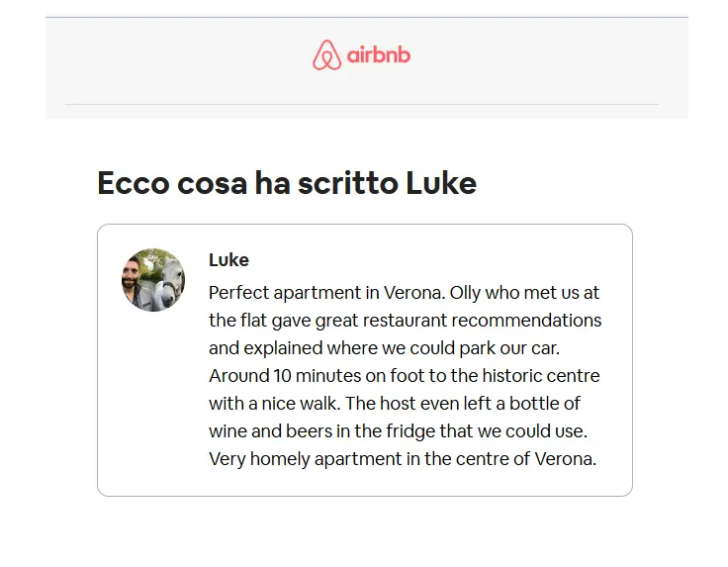
Task: Click the phrase with a nice walk
Action: pos(275,403)
